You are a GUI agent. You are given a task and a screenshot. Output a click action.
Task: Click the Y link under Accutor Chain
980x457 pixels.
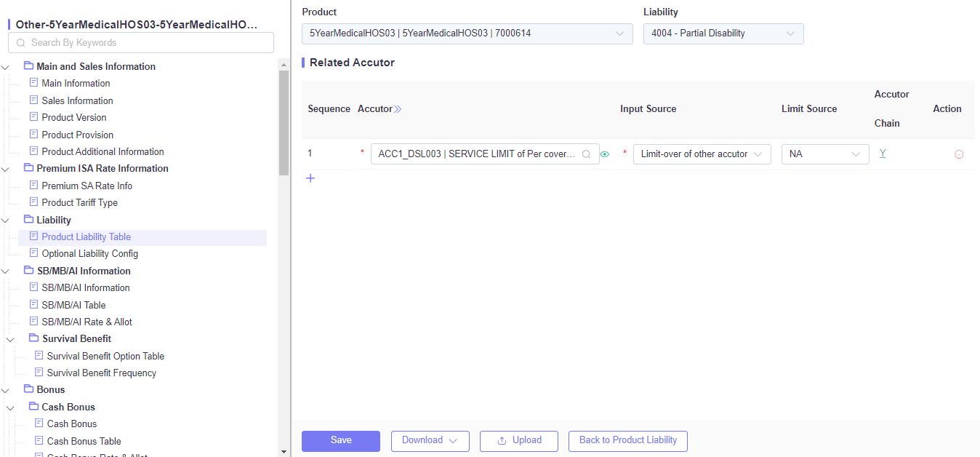883,154
